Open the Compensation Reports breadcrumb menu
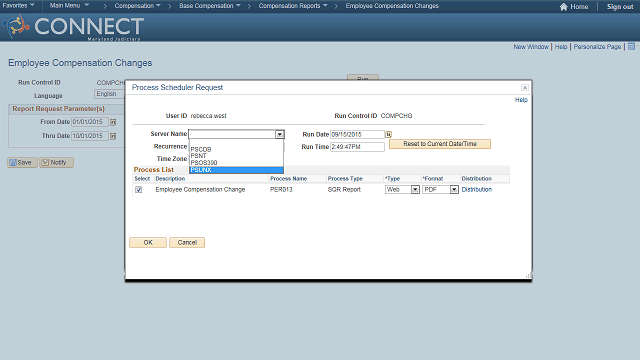The height and width of the screenshot is (360, 640). click(293, 6)
